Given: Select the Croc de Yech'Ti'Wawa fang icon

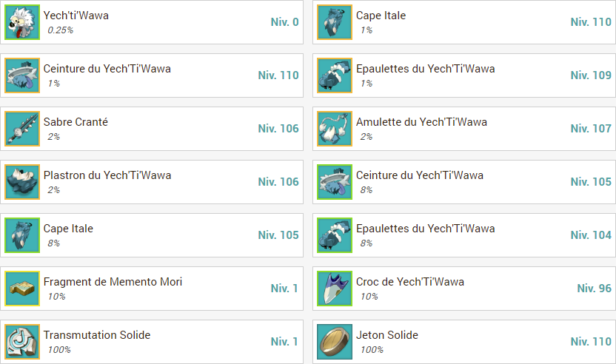Looking at the screenshot, I should 335,289.
